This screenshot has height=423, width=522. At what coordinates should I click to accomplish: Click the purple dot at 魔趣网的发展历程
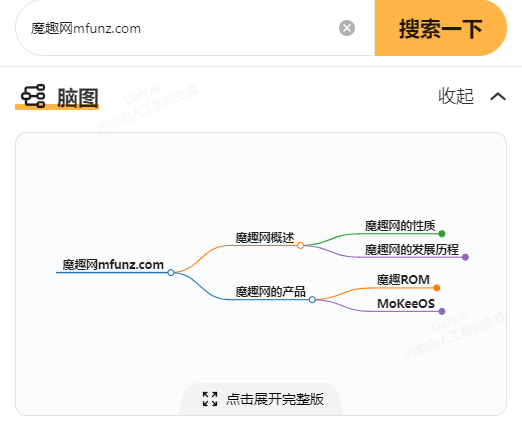[465, 257]
